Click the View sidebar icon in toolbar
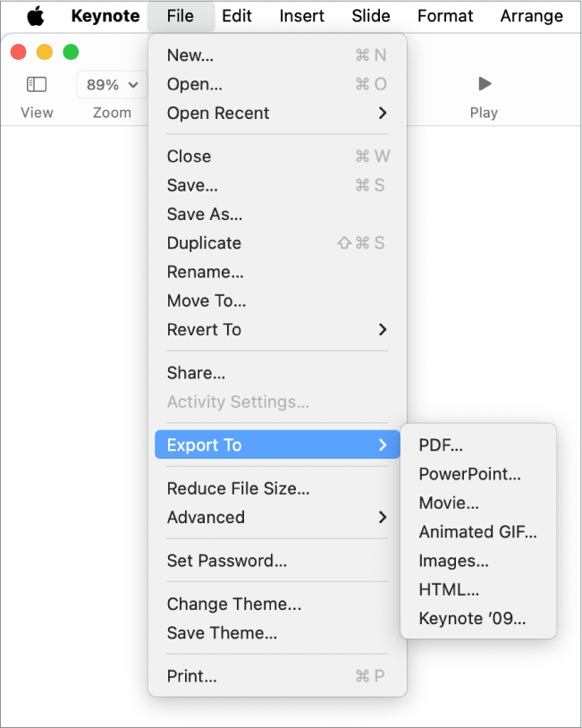582x728 pixels. [x=37, y=85]
